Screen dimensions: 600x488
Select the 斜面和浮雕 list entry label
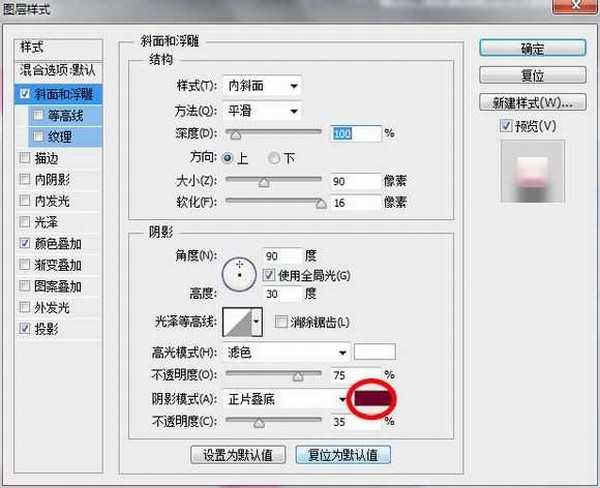[x=64, y=94]
